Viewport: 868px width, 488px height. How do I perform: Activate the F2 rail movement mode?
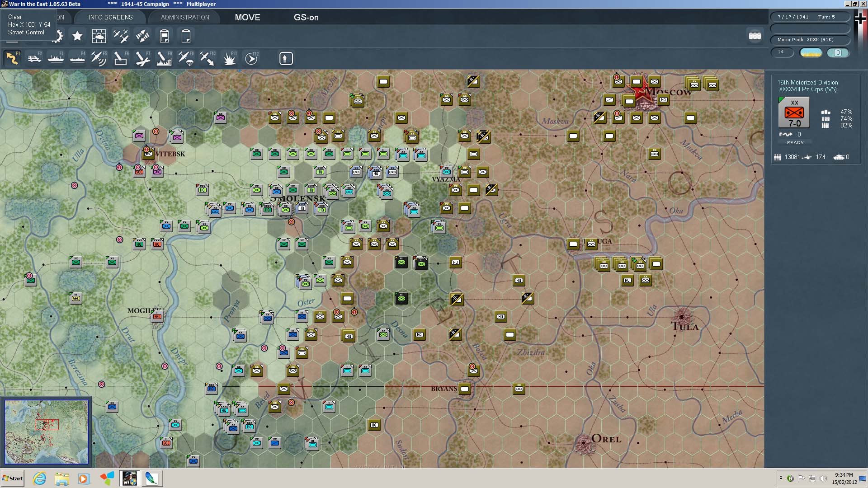(x=34, y=58)
